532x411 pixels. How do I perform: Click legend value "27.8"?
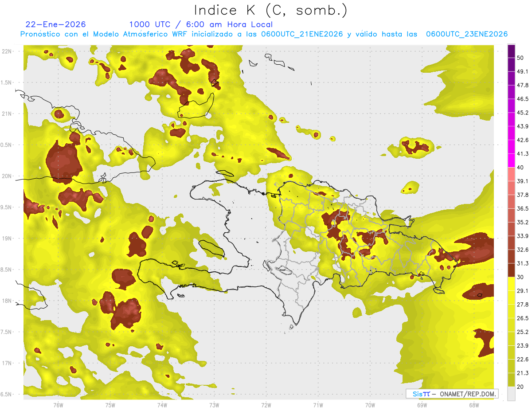coord(522,304)
